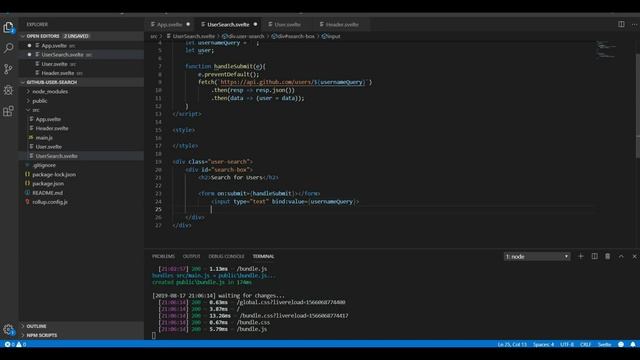Open the Debug view in activity bar

[x=9, y=90]
